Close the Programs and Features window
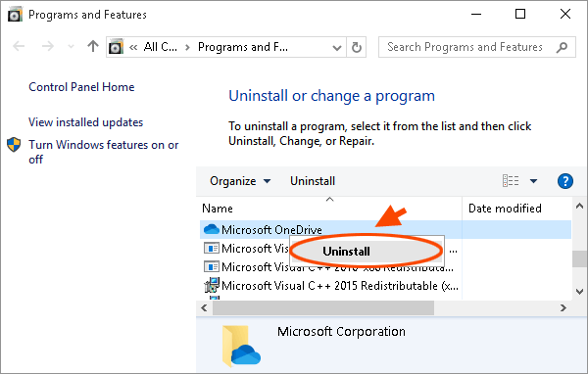 click(565, 15)
